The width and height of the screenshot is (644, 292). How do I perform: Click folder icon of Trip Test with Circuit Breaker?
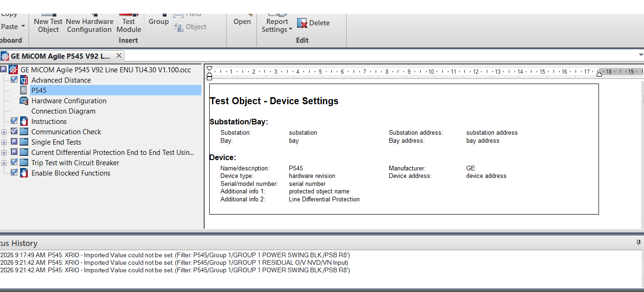coord(23,162)
